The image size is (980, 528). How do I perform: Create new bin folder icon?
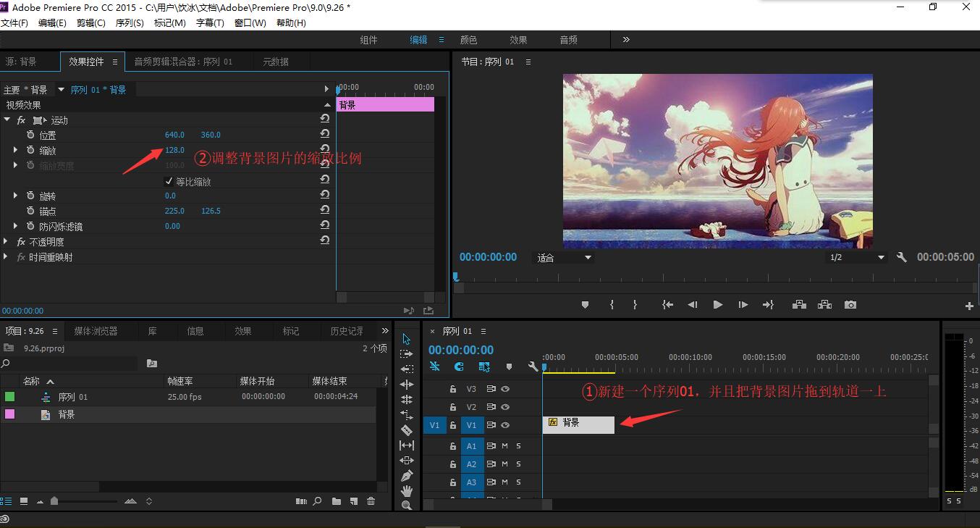[337, 501]
